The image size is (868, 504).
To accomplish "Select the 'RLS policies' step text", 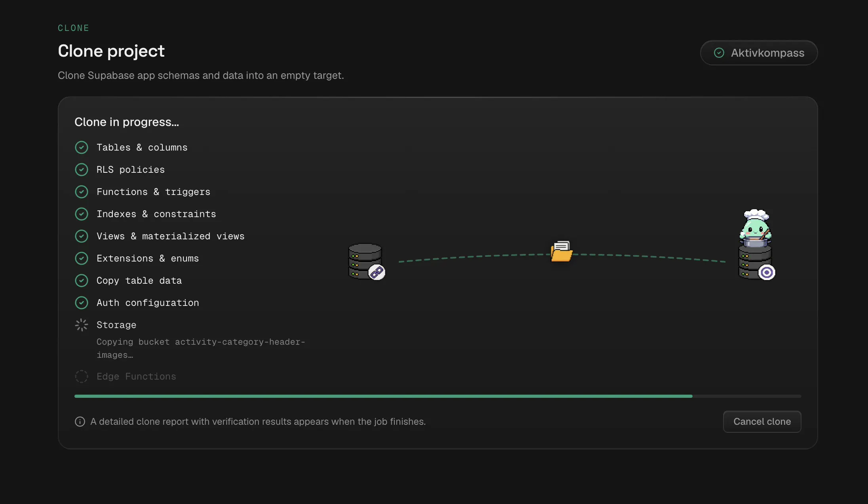I will [x=131, y=170].
